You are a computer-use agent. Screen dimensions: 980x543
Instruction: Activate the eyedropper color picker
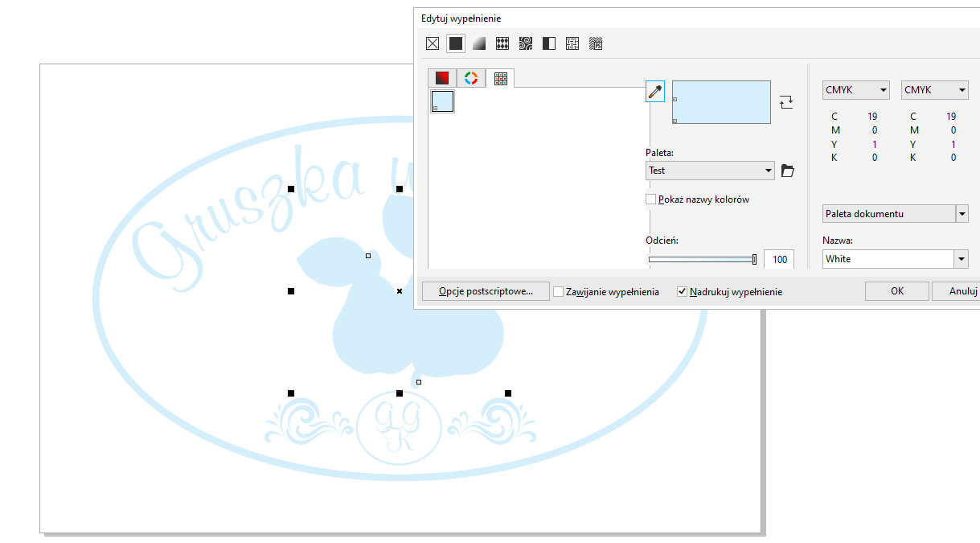(x=655, y=92)
